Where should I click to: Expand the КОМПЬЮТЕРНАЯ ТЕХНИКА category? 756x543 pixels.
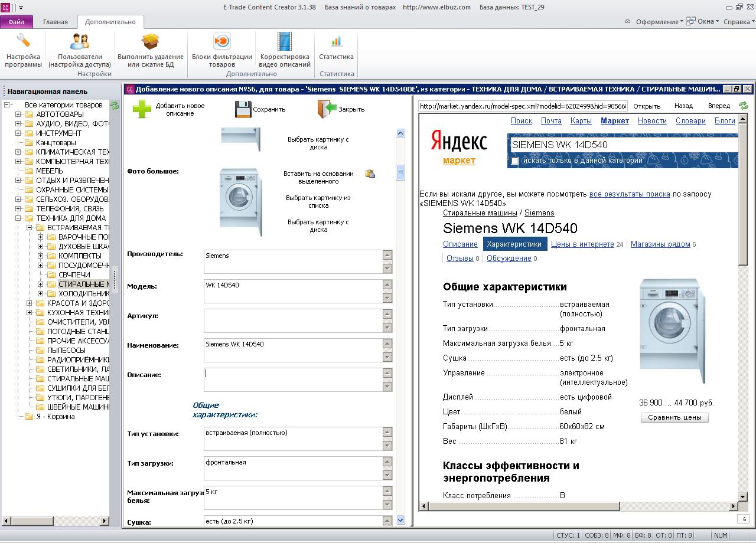click(18, 161)
